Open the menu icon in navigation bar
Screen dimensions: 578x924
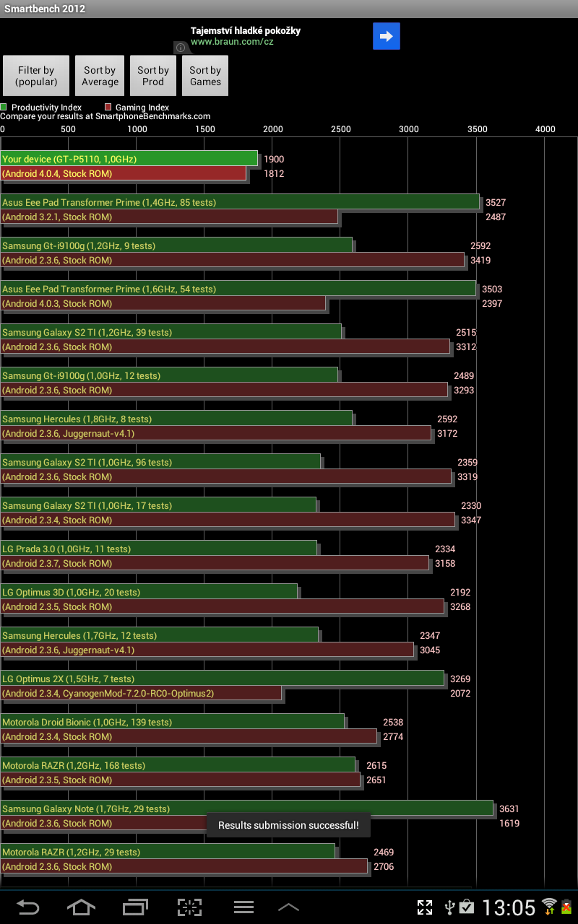(243, 907)
